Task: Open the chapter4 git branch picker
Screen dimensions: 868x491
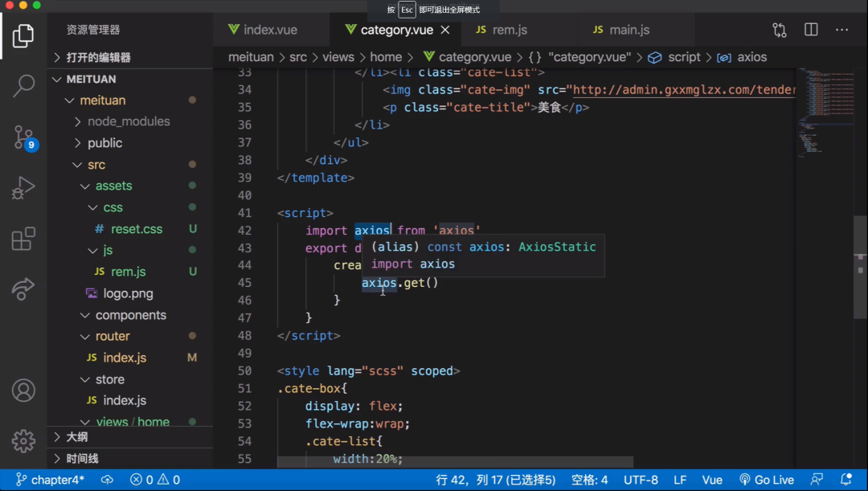Action: [x=50, y=480]
